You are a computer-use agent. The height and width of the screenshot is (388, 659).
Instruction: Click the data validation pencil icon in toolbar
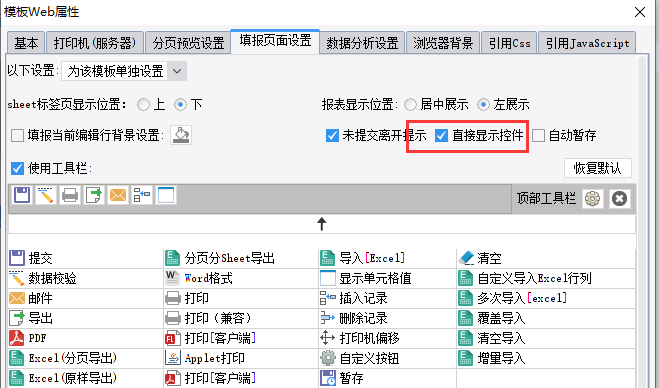click(x=45, y=195)
